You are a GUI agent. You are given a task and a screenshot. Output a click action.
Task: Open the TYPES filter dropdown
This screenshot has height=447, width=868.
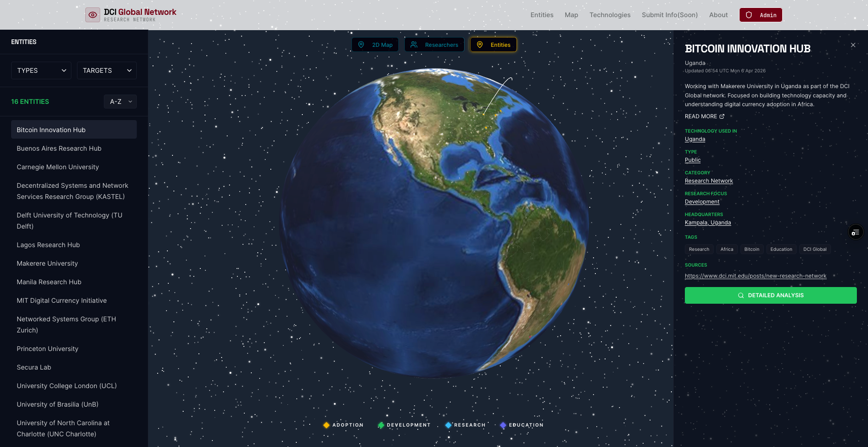pyautogui.click(x=41, y=70)
